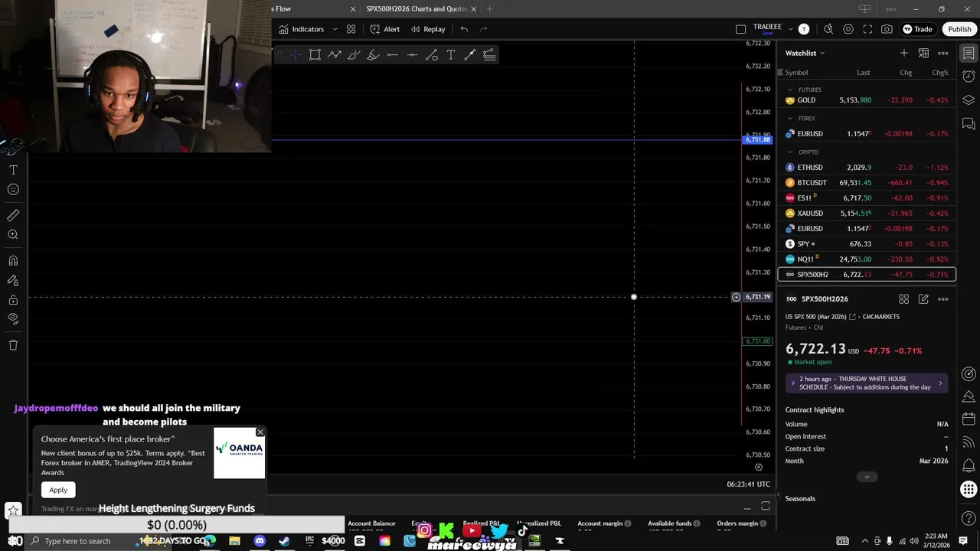Screen dimensions: 980x551
Task: Add note for SPX500H2026 symbol
Action: [923, 299]
